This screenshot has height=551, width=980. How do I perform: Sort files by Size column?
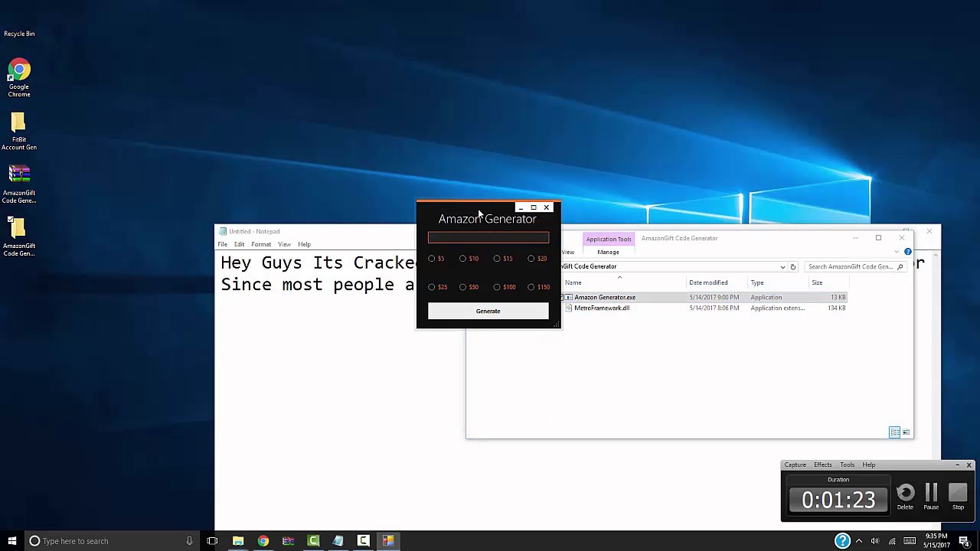[817, 282]
